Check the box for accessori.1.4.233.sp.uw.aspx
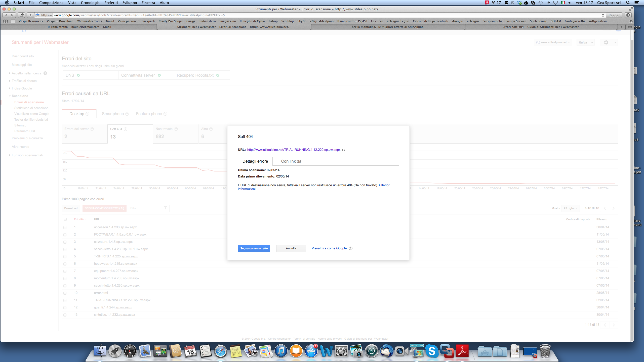The height and width of the screenshot is (362, 644). pyautogui.click(x=65, y=228)
